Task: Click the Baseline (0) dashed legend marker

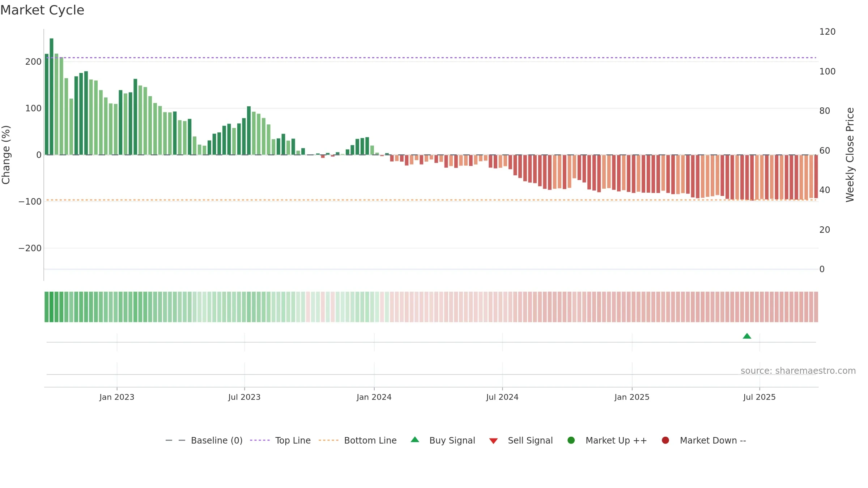Action: coord(175,440)
